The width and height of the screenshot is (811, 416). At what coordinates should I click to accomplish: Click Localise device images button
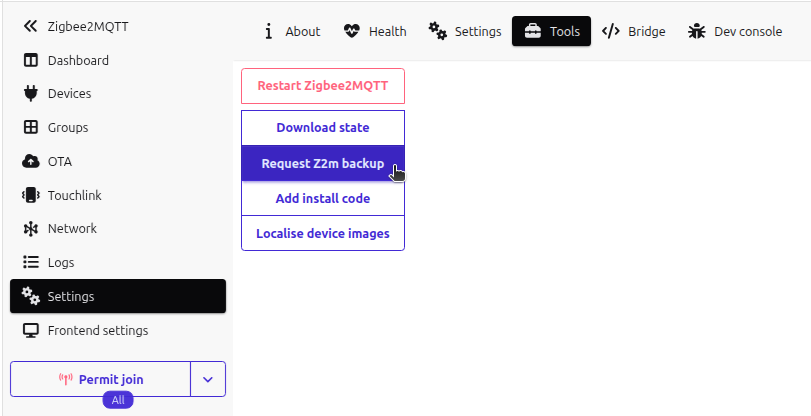coord(323,233)
